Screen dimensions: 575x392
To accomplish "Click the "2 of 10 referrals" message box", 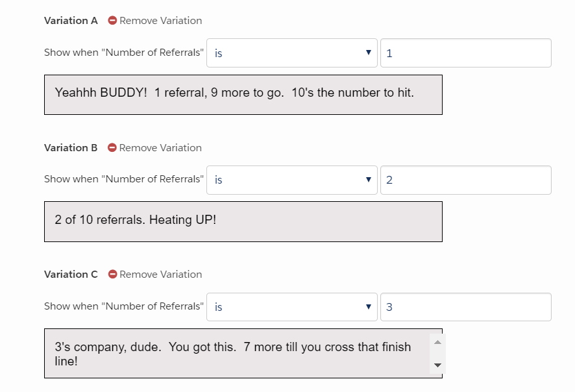I will click(x=242, y=221).
